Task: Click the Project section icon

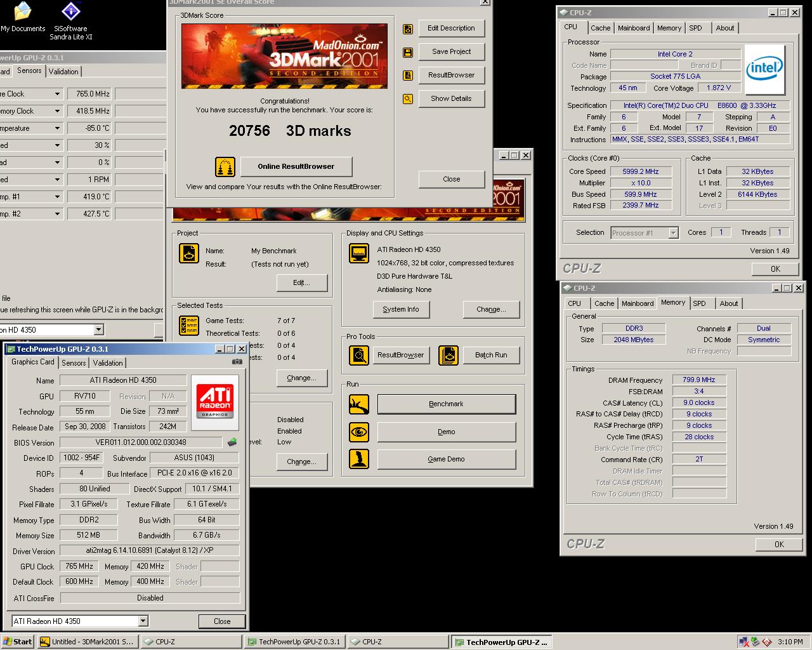Action: 189,253
